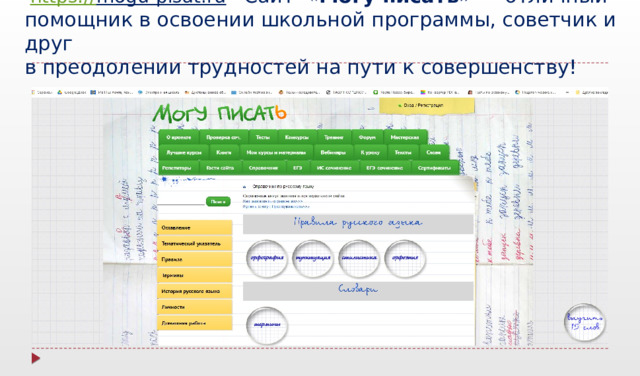Open the rightmost bookmarks folder in the bar
Viewport: 640px width, 376px height.
click(x=591, y=93)
